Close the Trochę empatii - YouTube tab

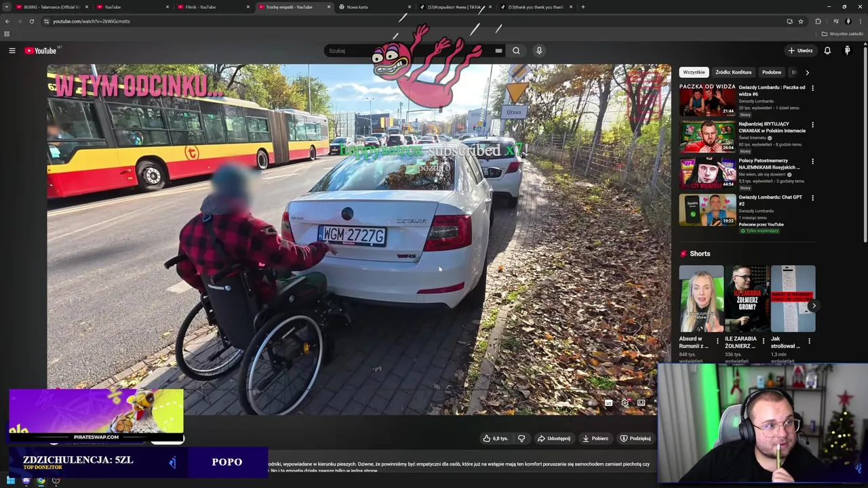click(x=329, y=7)
